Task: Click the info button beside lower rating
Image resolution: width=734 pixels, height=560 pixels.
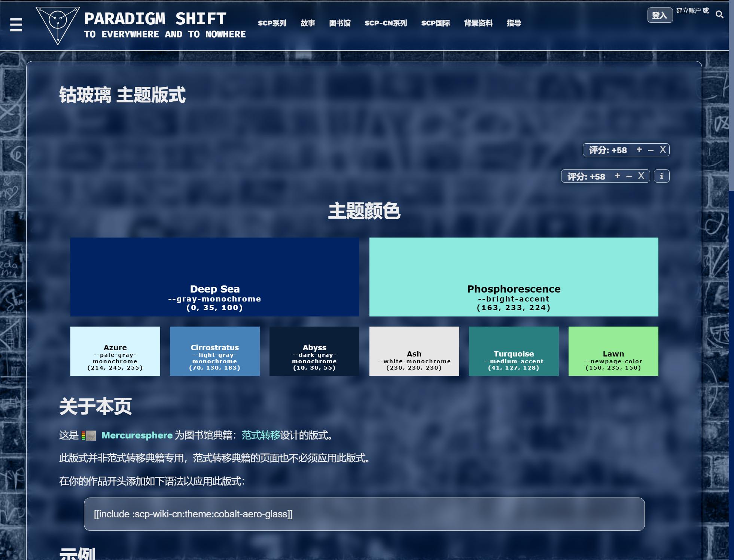Action: pos(661,176)
